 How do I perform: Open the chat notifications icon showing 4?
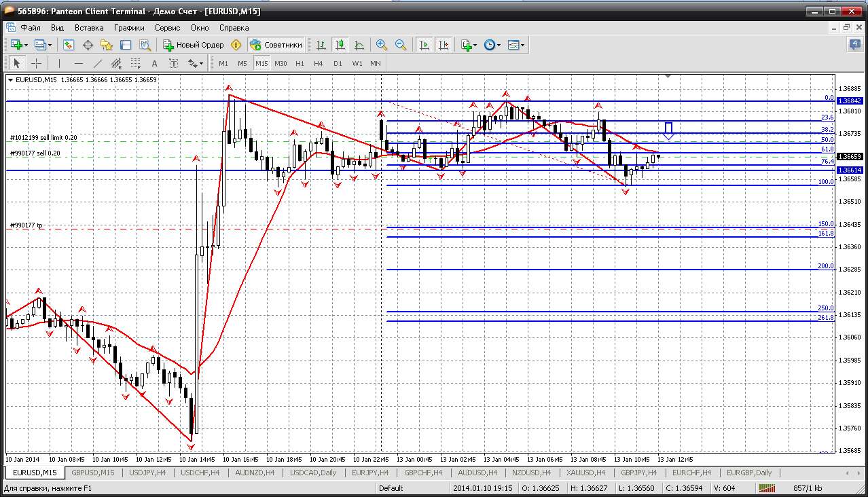tap(855, 45)
